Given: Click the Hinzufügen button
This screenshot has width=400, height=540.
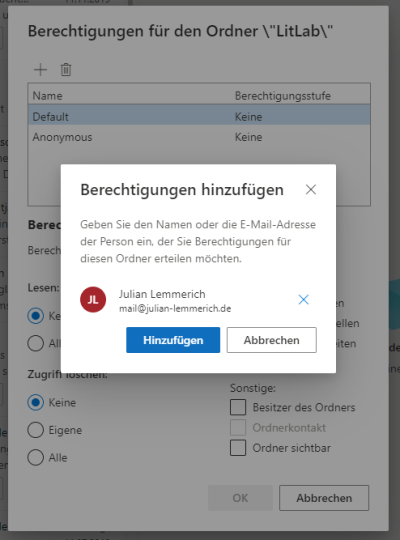Looking at the screenshot, I should pyautogui.click(x=173, y=340).
